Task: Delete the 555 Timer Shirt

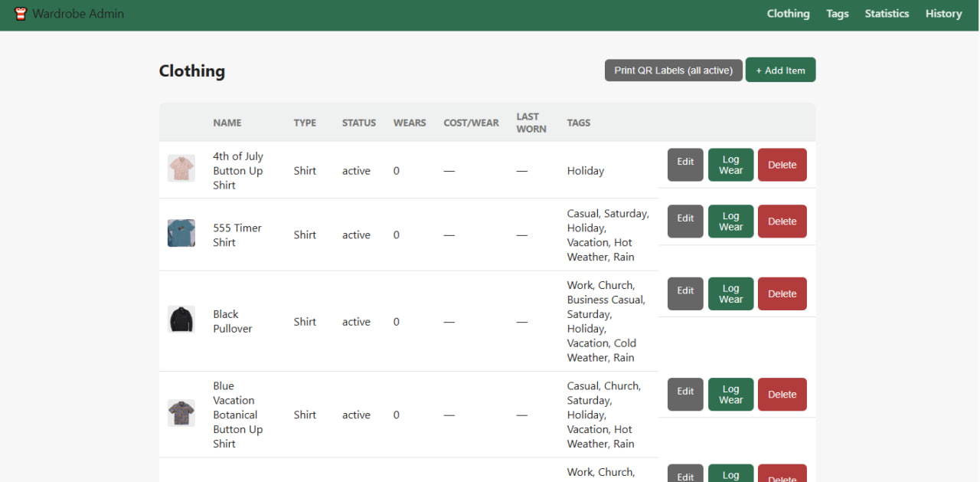Action: click(x=782, y=221)
